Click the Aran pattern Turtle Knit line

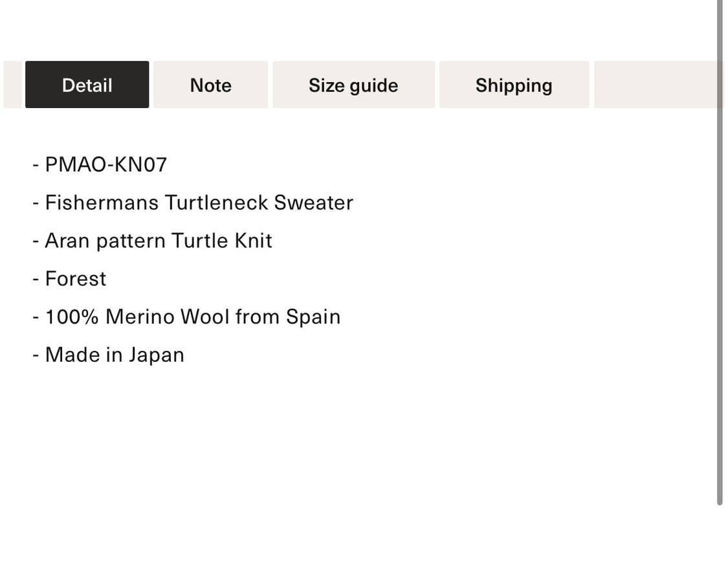[159, 241]
